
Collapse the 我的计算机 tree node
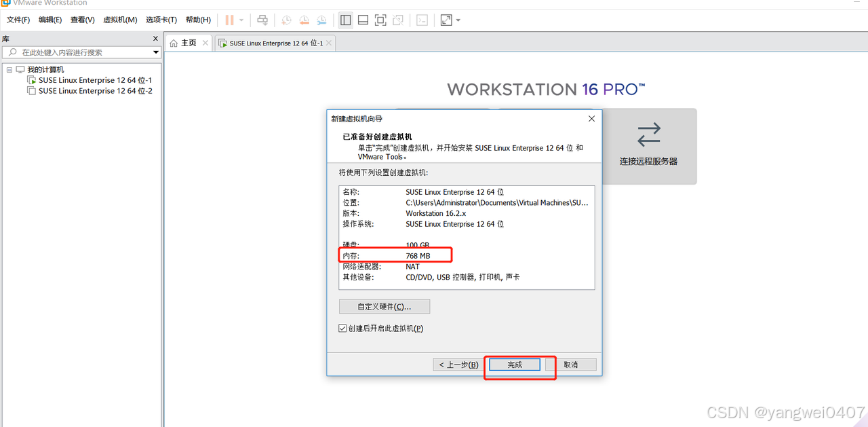9,69
